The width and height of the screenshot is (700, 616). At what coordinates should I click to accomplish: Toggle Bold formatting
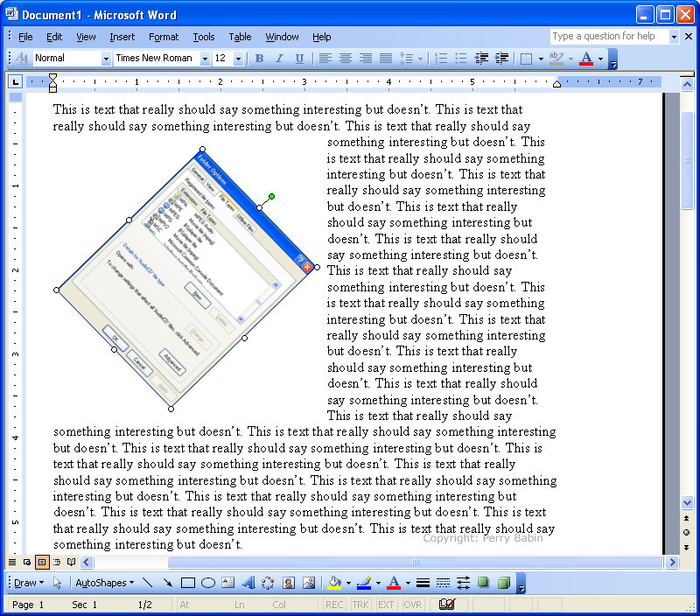(259, 59)
